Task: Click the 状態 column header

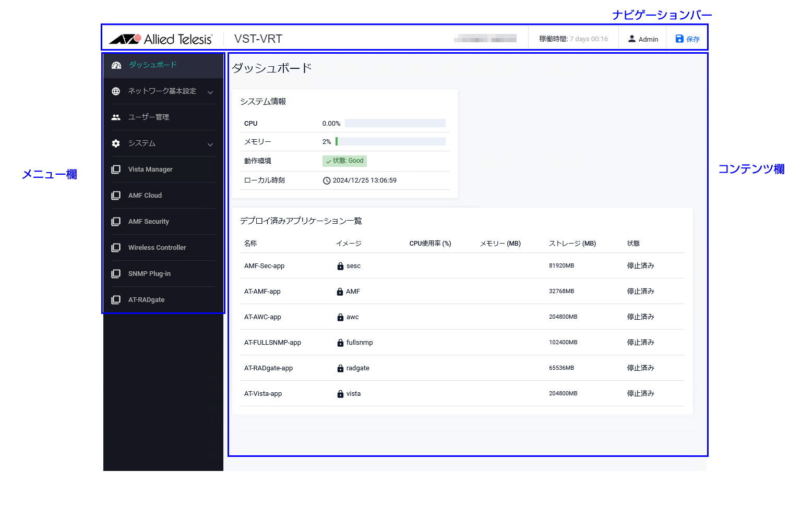Action: [x=633, y=244]
